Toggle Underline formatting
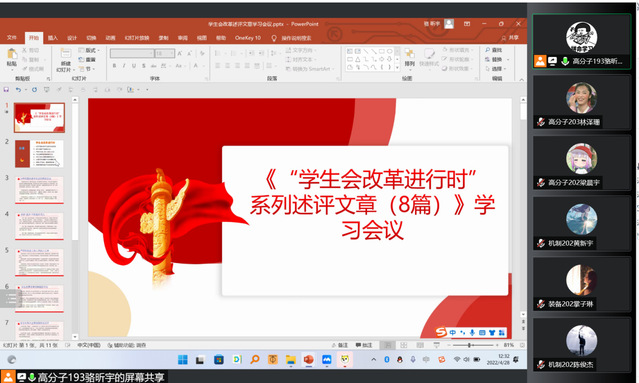639x383 pixels. [x=134, y=66]
